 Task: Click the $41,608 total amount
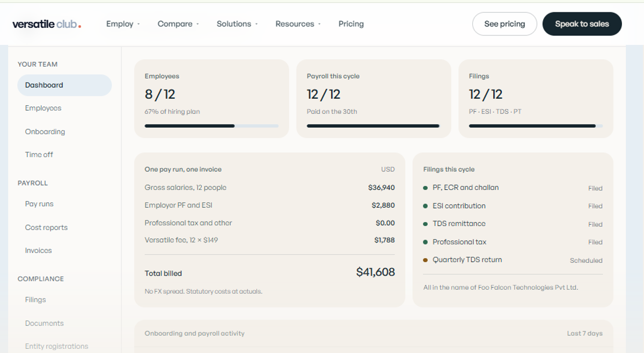376,273
